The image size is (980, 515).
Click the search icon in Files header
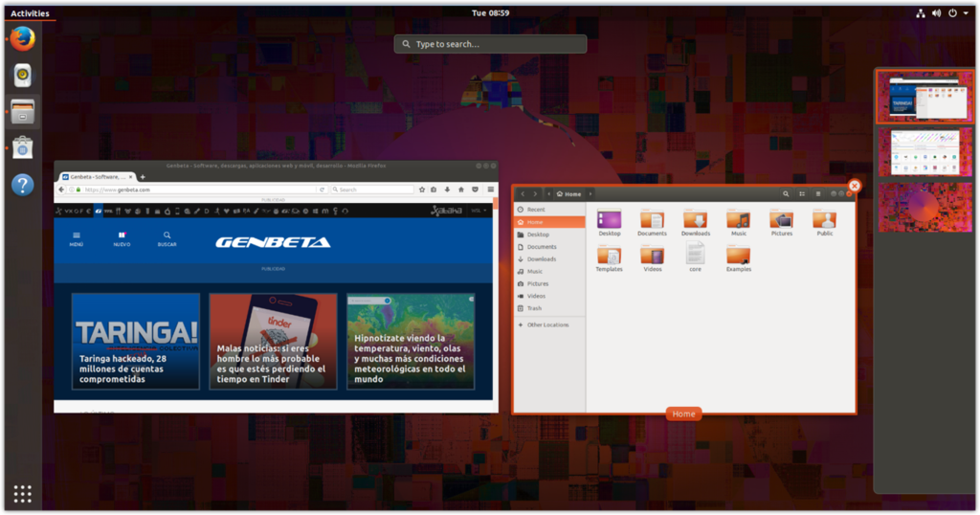(786, 193)
